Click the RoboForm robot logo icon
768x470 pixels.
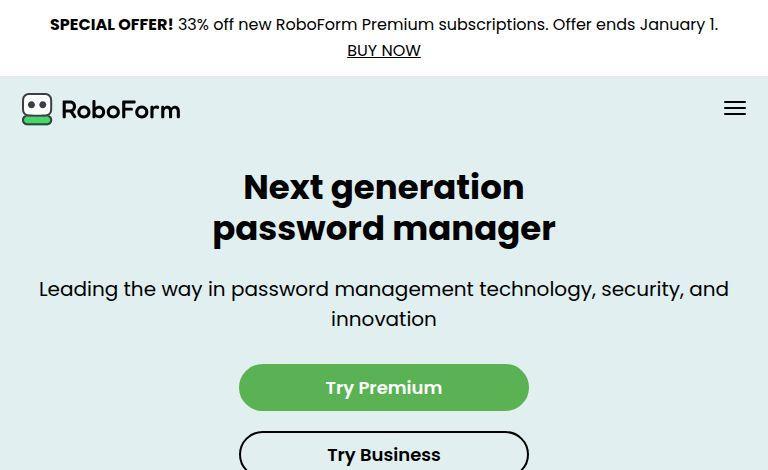click(37, 109)
